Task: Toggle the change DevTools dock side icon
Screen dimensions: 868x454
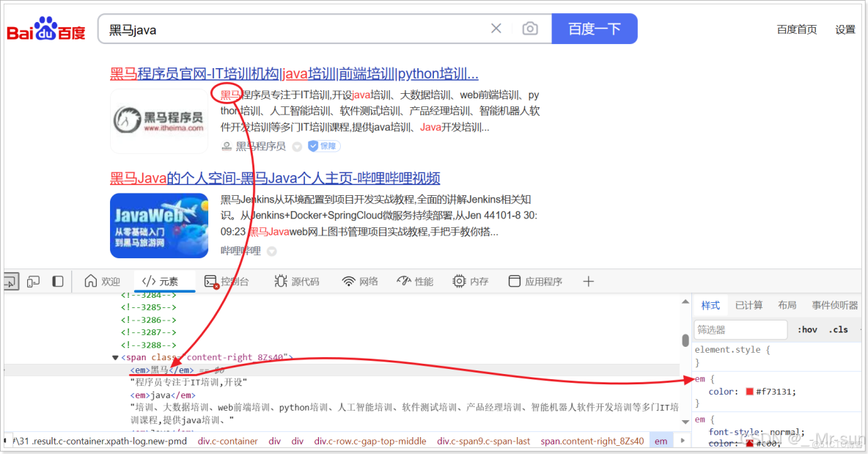Action: (x=59, y=281)
